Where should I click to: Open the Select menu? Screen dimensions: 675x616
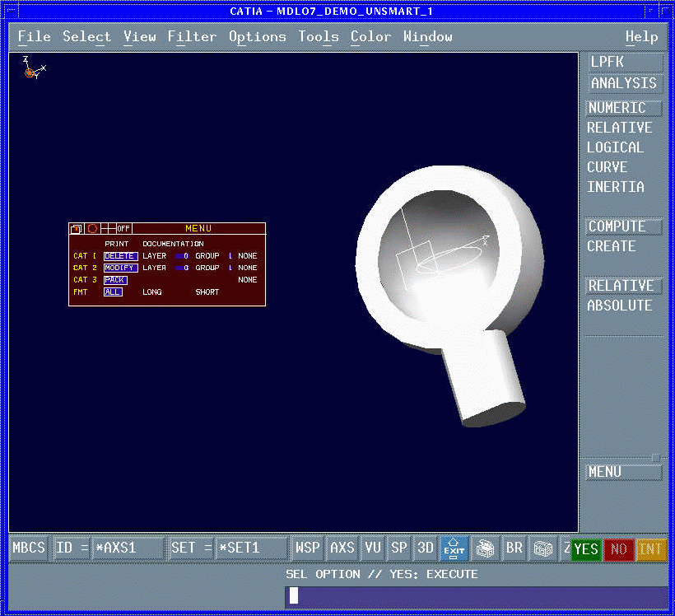(x=86, y=37)
